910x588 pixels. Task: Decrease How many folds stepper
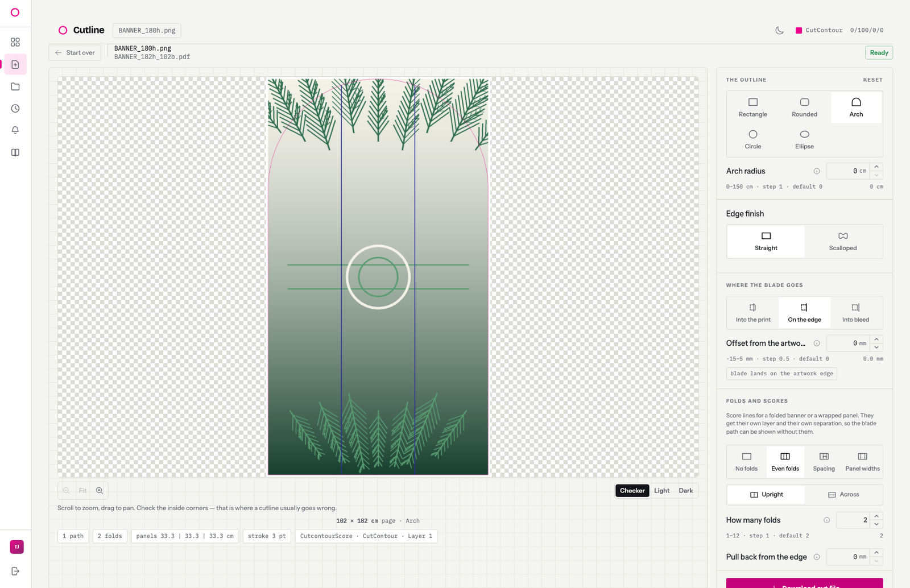point(876,524)
